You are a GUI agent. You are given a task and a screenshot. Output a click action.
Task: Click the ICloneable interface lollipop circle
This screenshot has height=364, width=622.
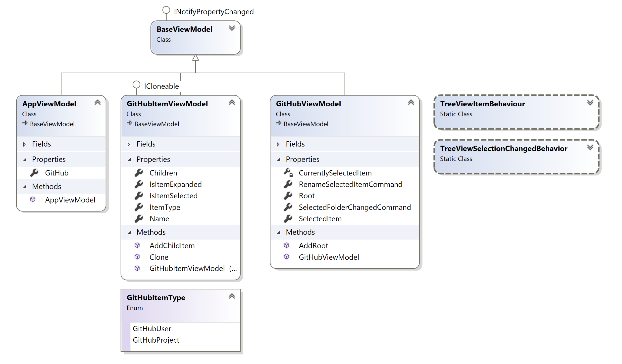(136, 85)
